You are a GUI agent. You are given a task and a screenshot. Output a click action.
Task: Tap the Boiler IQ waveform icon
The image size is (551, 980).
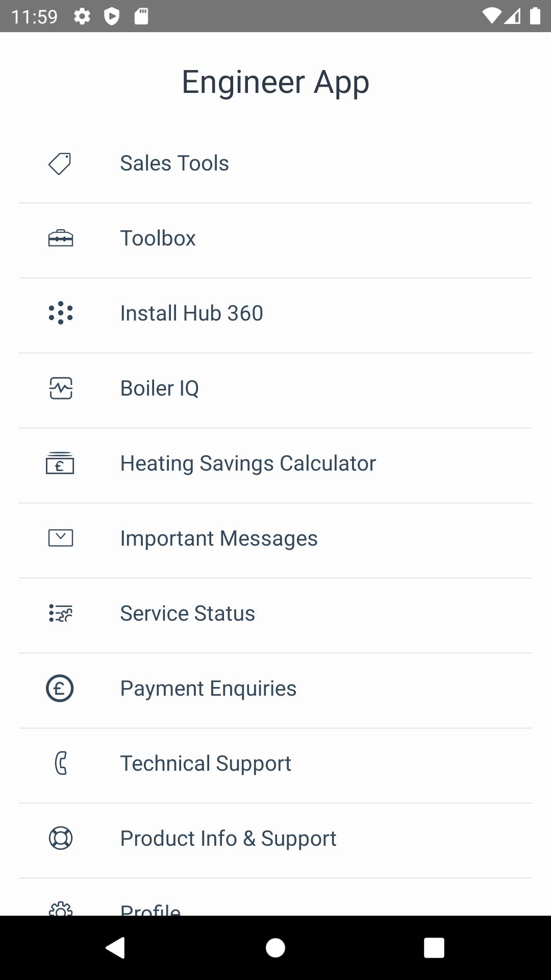click(x=61, y=388)
